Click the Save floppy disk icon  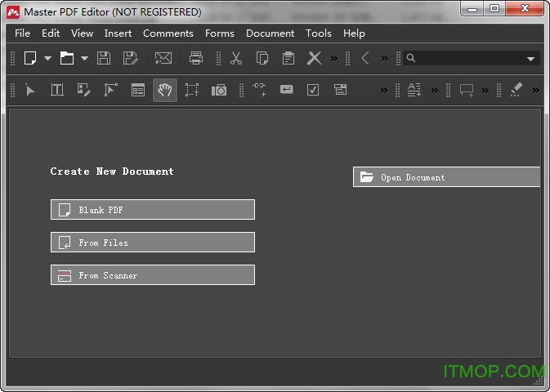104,58
